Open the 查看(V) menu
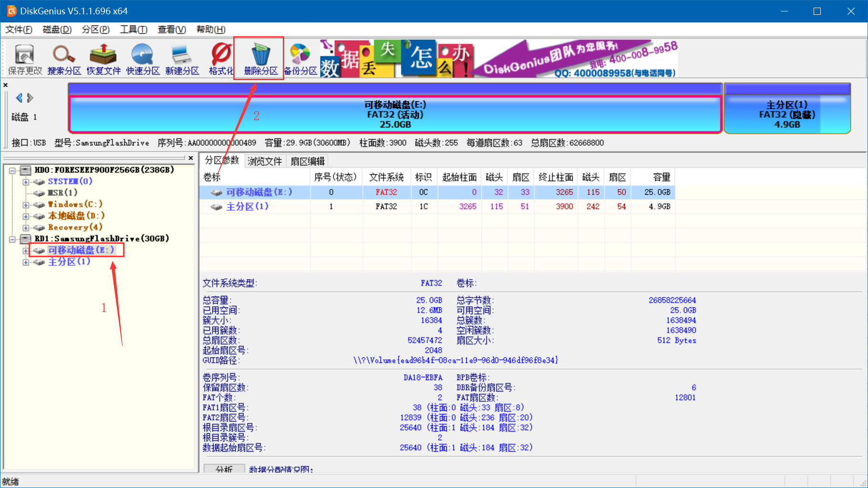The height and width of the screenshot is (488, 868). click(172, 30)
